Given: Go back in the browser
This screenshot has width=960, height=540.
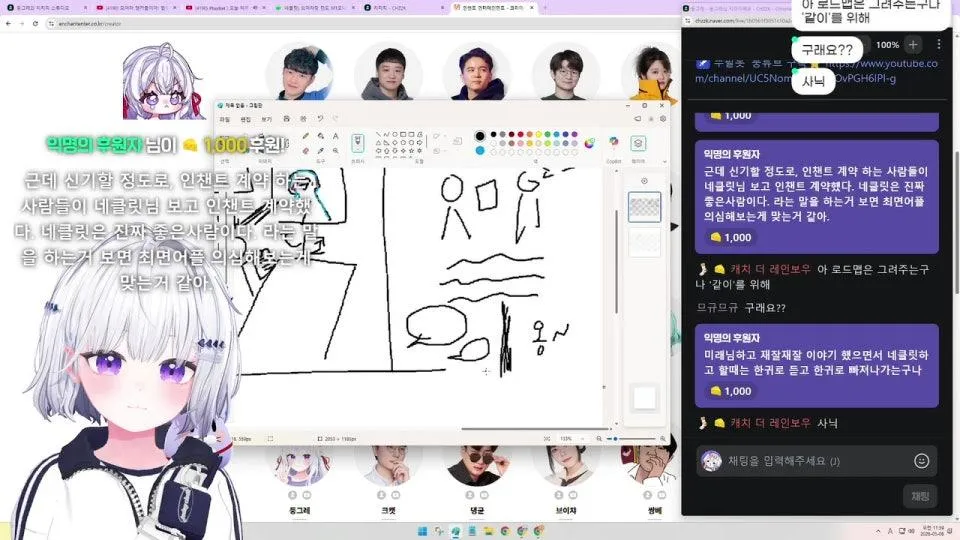Looking at the screenshot, I should pyautogui.click(x=8, y=23).
